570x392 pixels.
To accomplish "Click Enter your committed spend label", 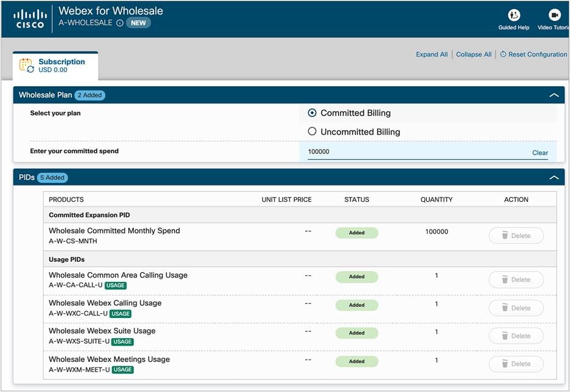I will click(x=74, y=151).
